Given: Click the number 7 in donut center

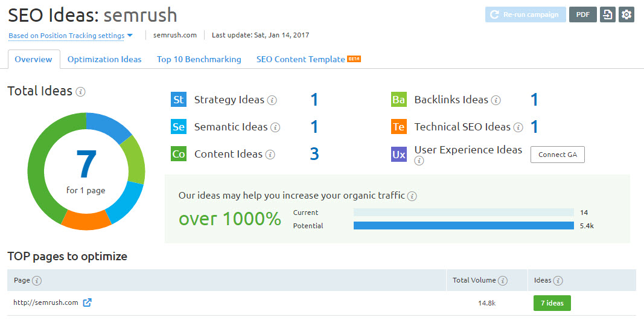Looking at the screenshot, I should (x=86, y=164).
